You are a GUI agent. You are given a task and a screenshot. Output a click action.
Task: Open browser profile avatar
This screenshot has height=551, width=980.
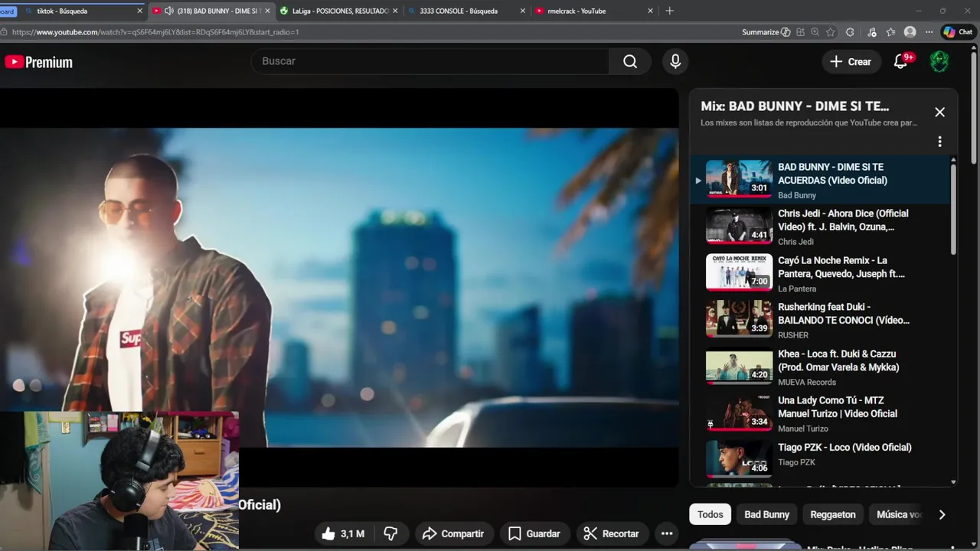[x=910, y=32]
